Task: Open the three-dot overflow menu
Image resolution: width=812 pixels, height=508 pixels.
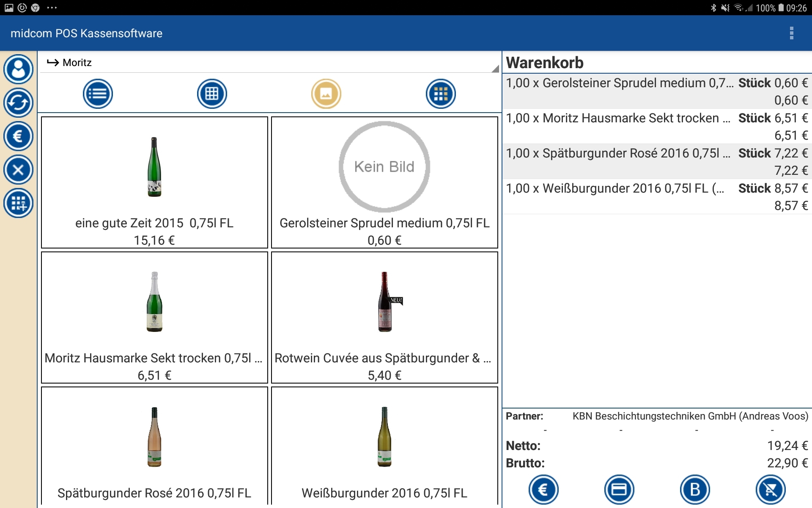Action: [x=791, y=33]
